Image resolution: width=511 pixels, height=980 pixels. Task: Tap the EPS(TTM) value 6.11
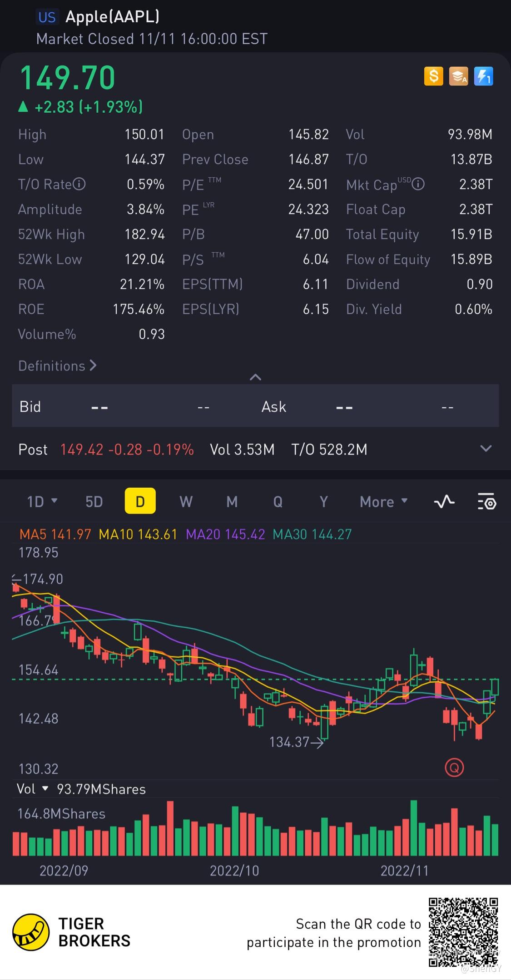pos(316,284)
